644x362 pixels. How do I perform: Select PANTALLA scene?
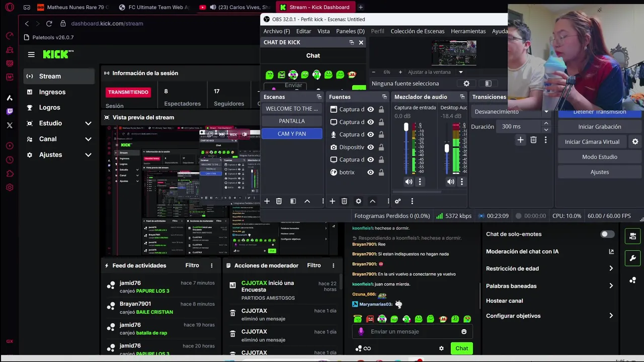point(292,121)
